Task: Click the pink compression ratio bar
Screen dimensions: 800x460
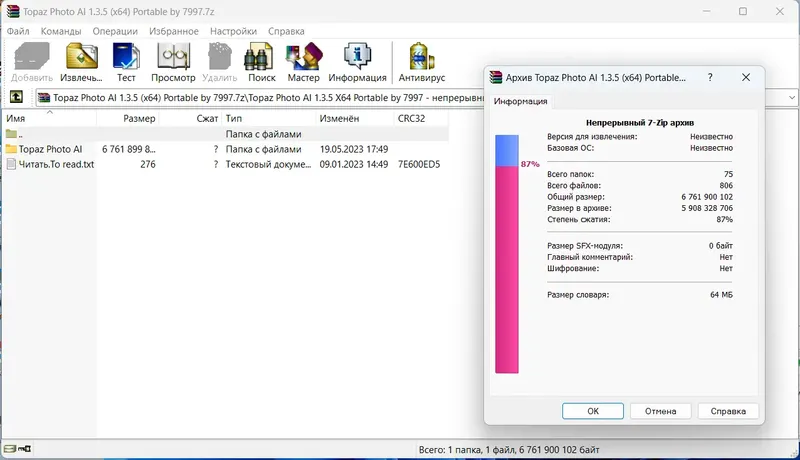Action: pyautogui.click(x=507, y=269)
